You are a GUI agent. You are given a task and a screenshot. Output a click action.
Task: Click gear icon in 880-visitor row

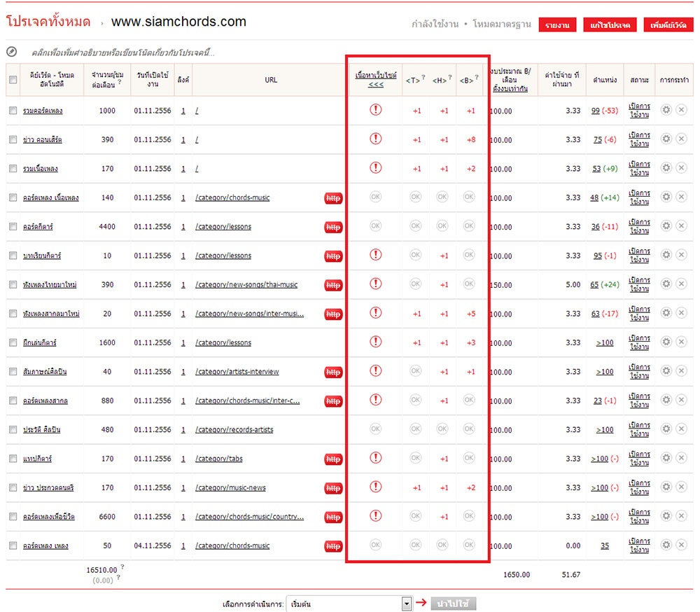coord(666,400)
